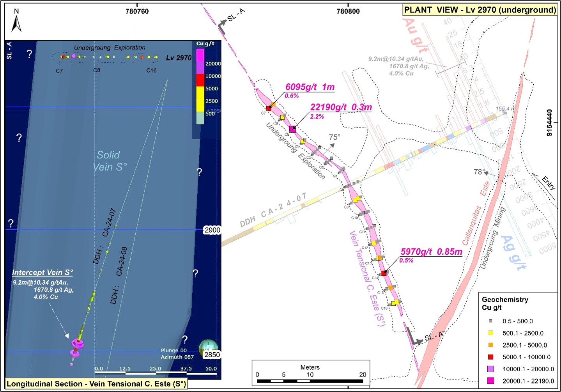This screenshot has width=561, height=392.
Task: Click '10000' on the Cu color bar
Action: pyautogui.click(x=213, y=76)
